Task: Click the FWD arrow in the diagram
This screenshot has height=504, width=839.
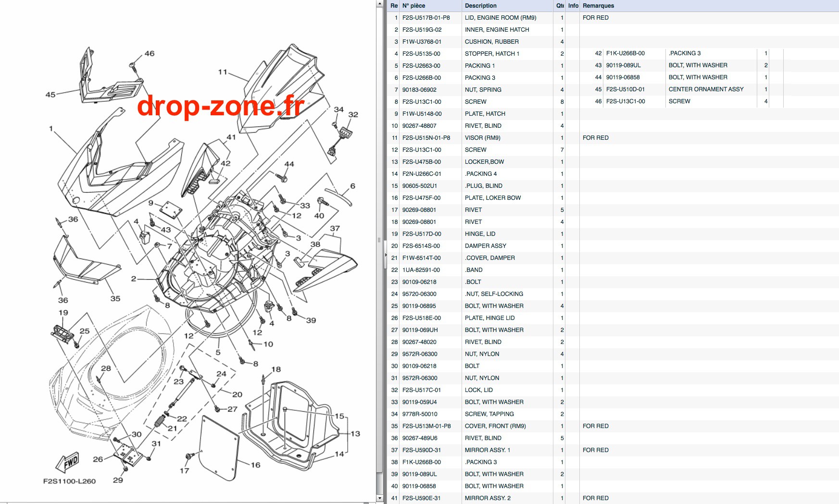Action: pos(67,463)
